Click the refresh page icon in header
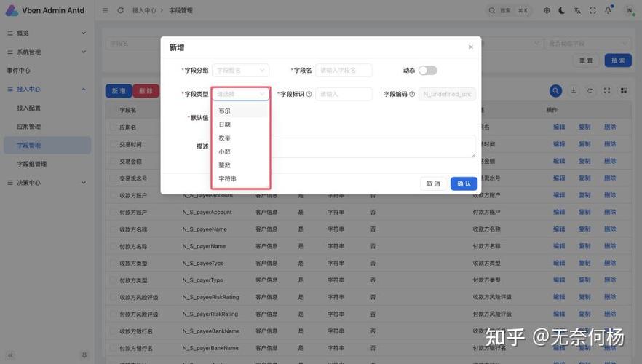 click(120, 10)
